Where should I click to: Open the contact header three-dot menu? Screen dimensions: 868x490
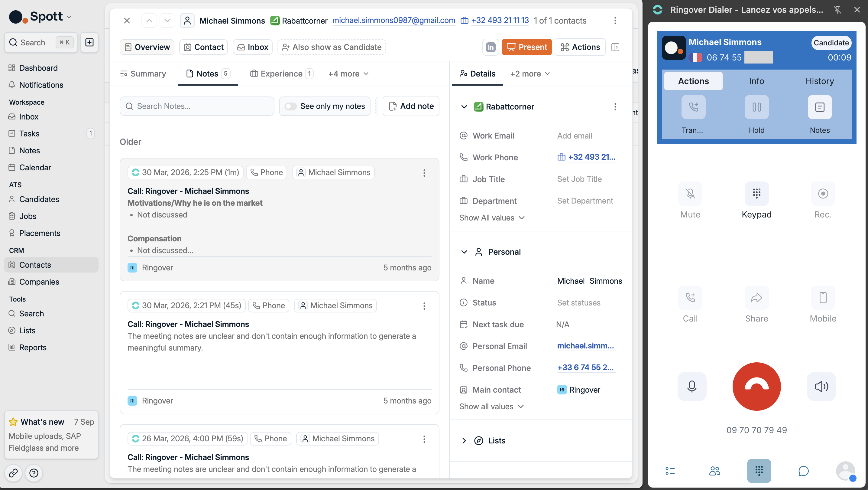(615, 21)
